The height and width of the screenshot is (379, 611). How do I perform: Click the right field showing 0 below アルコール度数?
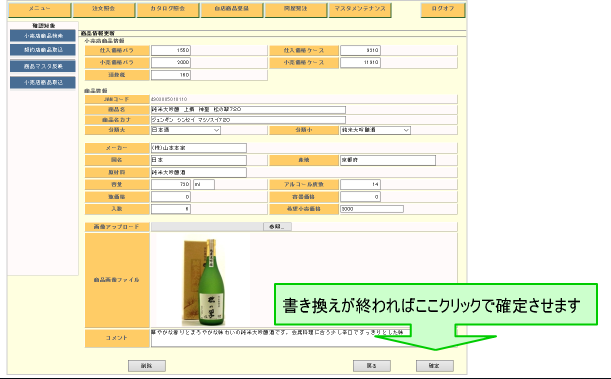click(360, 197)
